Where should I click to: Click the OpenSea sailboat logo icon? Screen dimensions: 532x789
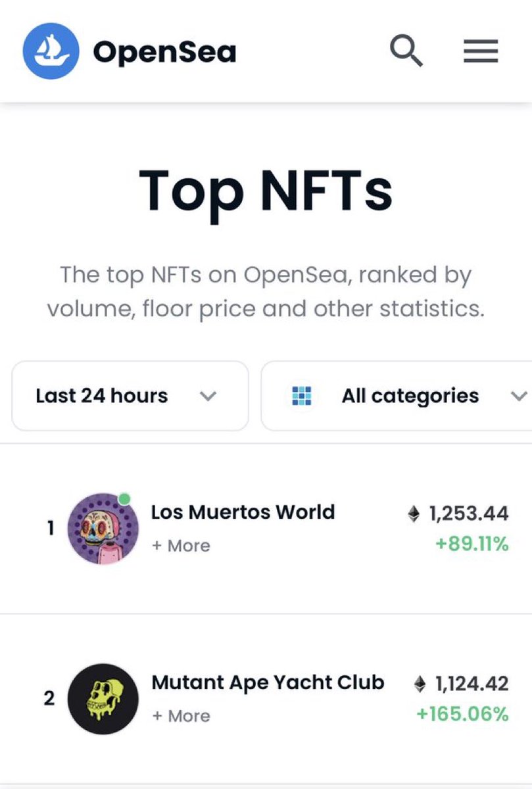pyautogui.click(x=51, y=51)
